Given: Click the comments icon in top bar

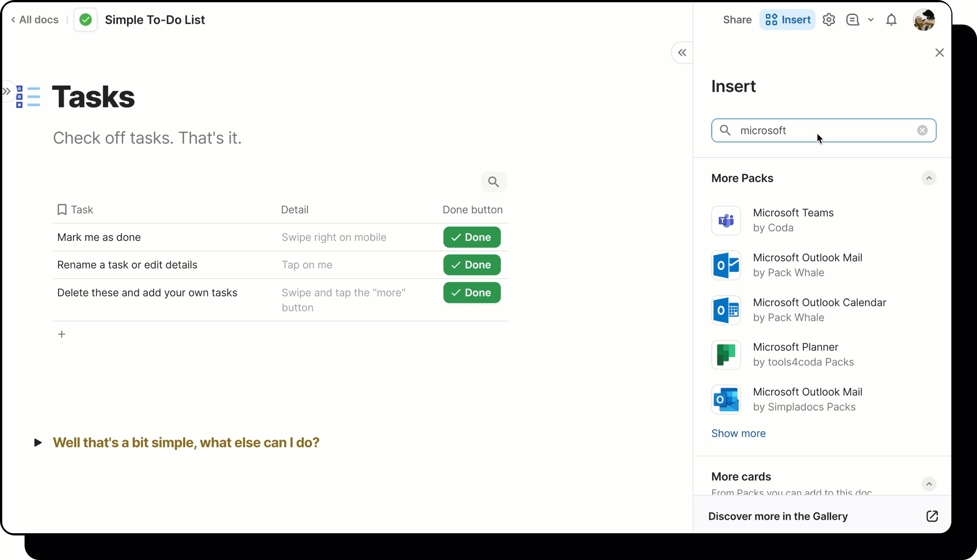Looking at the screenshot, I should [x=853, y=20].
